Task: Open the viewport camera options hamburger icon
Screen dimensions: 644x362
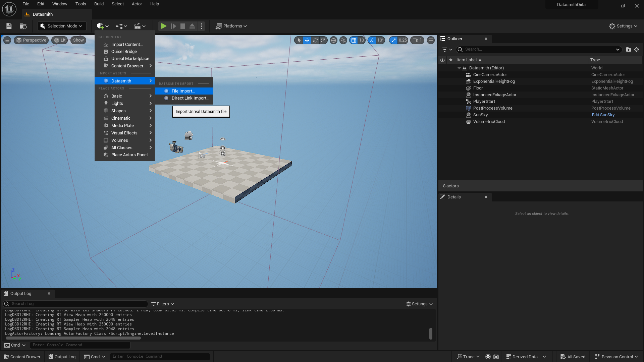Action: pyautogui.click(x=7, y=40)
